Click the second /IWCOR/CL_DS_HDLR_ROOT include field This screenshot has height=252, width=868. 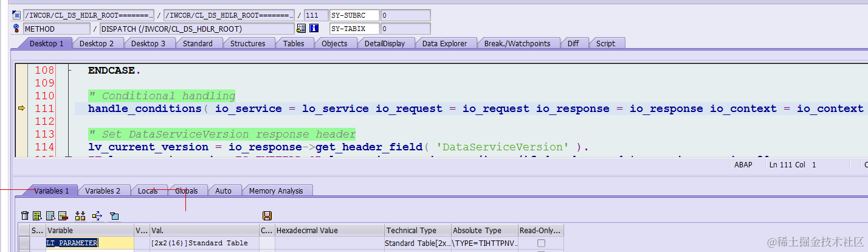point(230,15)
